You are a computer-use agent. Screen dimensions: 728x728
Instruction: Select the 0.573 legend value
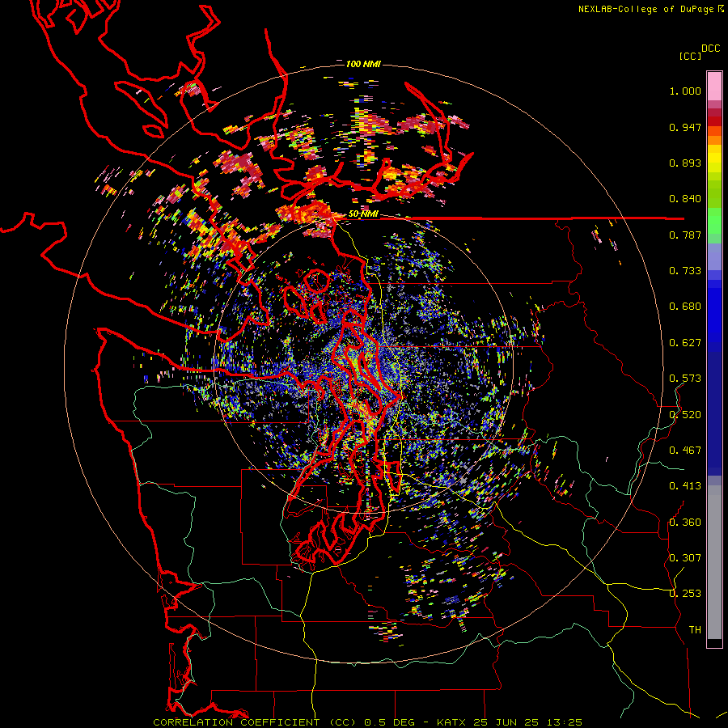click(685, 379)
